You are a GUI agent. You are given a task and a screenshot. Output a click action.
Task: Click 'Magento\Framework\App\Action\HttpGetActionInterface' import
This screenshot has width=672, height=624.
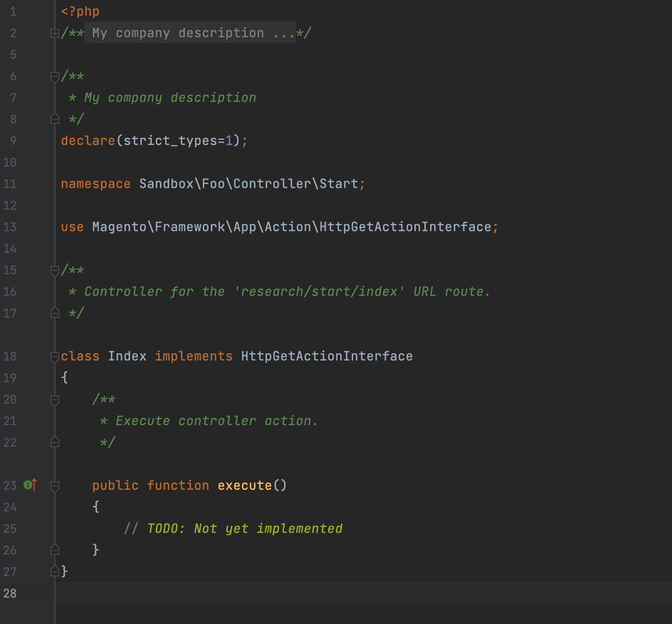coord(292,227)
